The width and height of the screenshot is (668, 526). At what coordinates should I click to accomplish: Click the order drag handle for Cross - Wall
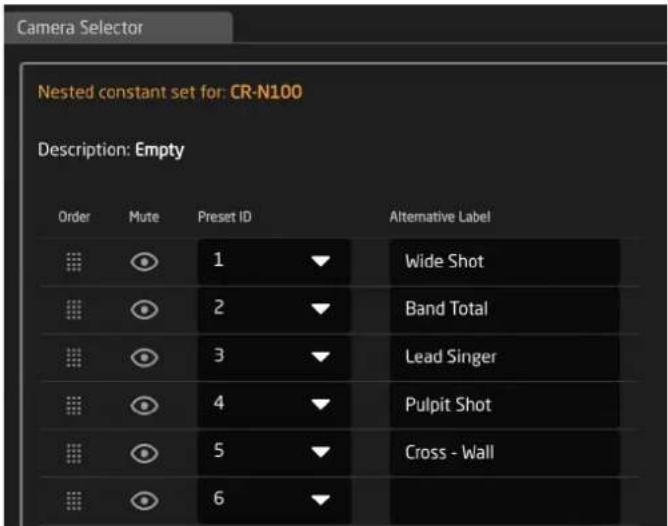[74, 453]
